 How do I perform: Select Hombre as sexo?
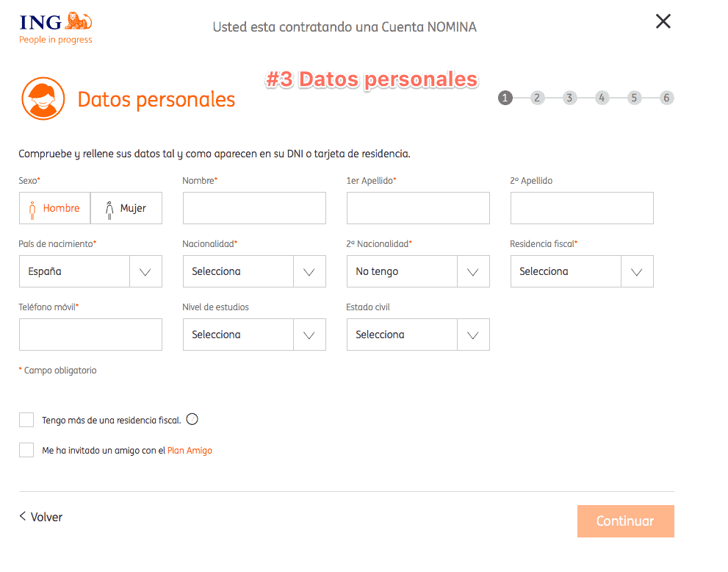[x=55, y=208]
